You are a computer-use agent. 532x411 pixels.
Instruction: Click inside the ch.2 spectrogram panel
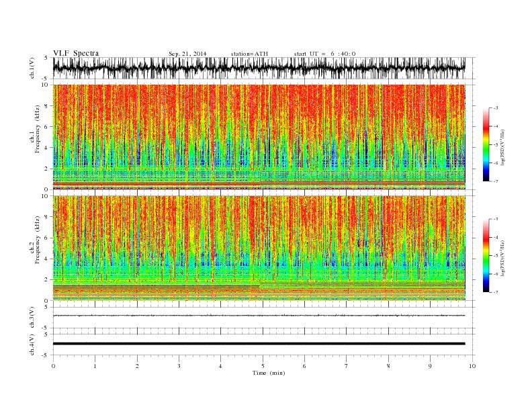pyautogui.click(x=259, y=248)
